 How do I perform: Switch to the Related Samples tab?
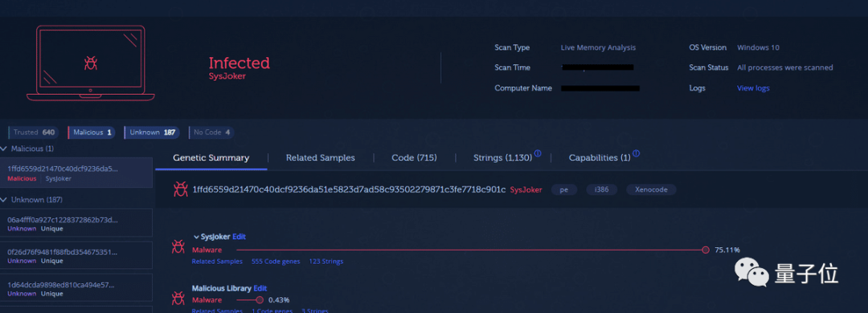[321, 157]
